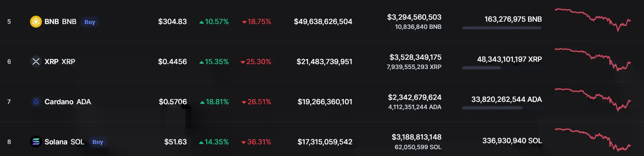Open the Solana 7-day price sparkline chart

click(x=593, y=140)
